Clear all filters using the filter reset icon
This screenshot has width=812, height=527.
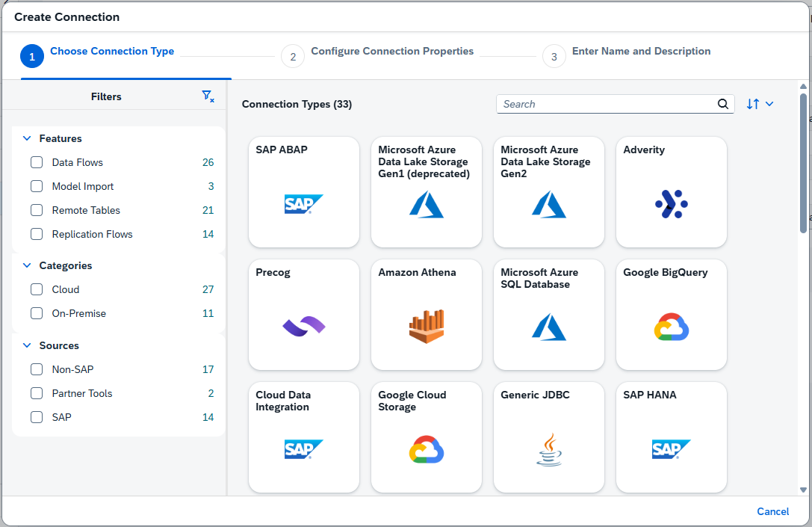[207, 96]
